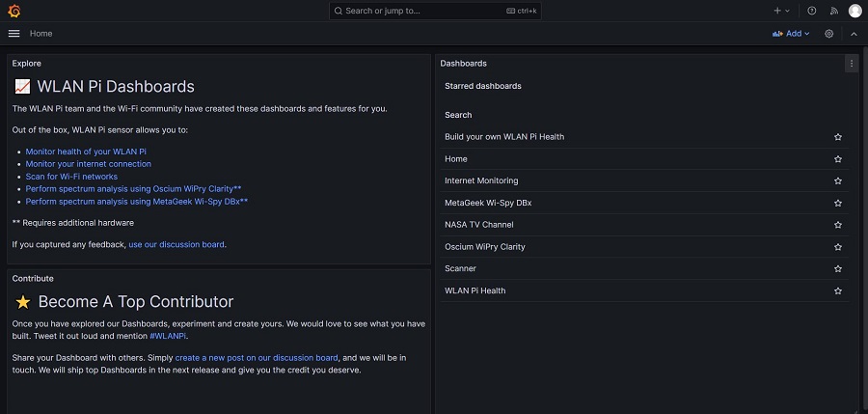Click the ctrl+k keyboard shortcut hint

coord(522,11)
